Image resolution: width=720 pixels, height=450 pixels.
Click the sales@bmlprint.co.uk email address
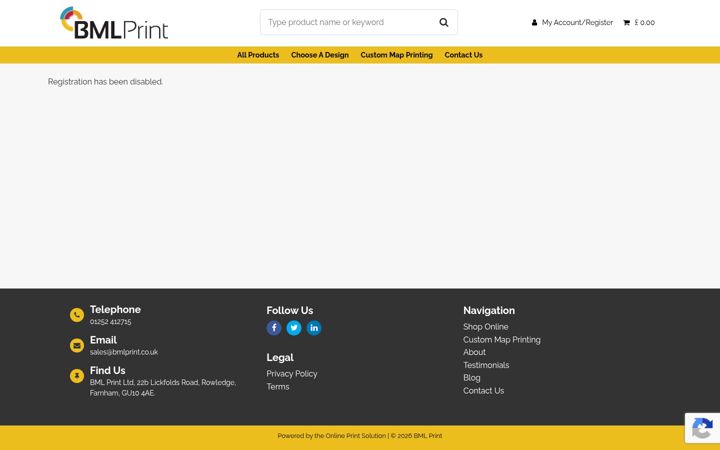tap(124, 352)
